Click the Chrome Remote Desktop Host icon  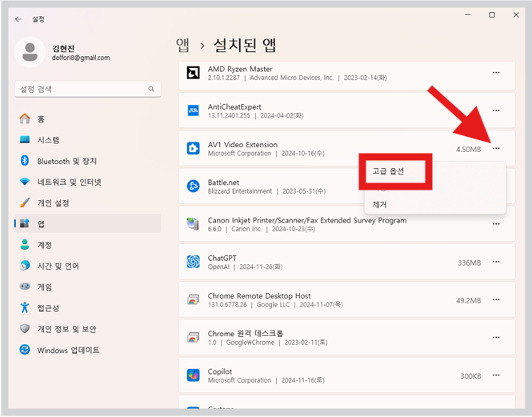(x=193, y=300)
